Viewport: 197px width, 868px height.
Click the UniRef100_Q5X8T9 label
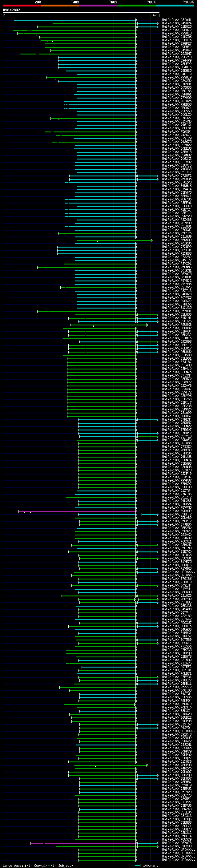[177, 785]
